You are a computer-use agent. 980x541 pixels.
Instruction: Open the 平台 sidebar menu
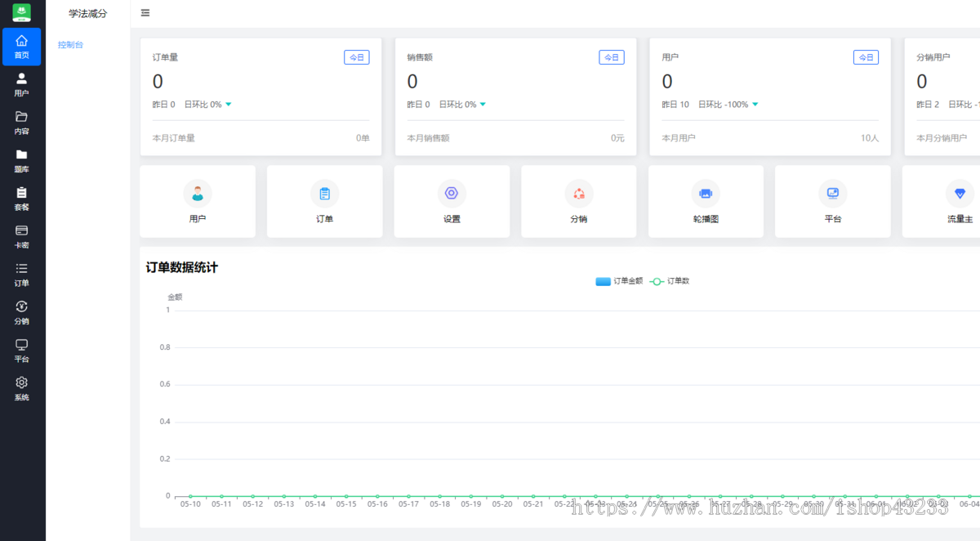click(x=22, y=351)
